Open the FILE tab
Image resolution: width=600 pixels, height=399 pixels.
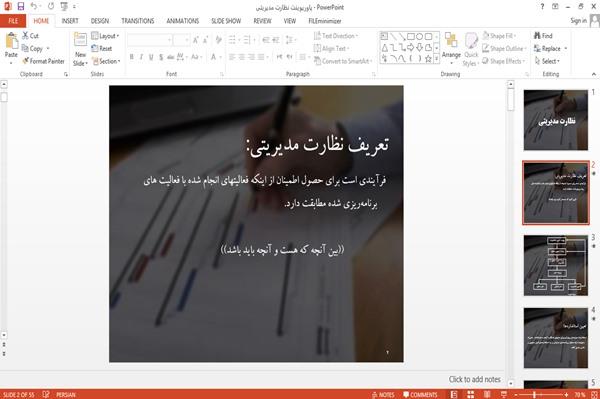click(x=13, y=21)
